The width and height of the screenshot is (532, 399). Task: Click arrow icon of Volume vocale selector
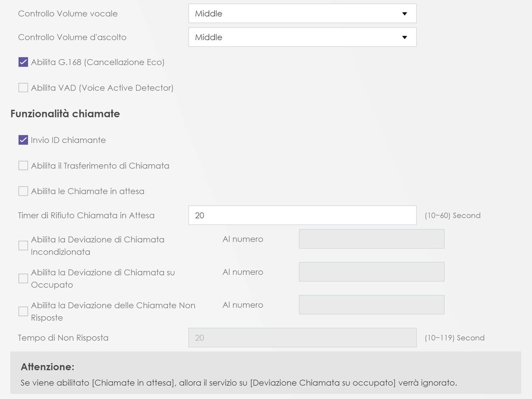pos(405,14)
